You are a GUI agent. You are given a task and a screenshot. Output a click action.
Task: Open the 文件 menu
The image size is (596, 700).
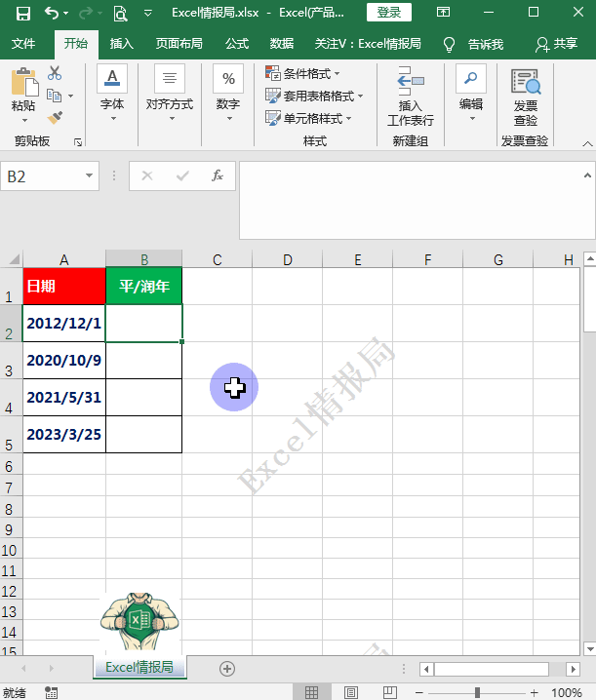click(23, 44)
